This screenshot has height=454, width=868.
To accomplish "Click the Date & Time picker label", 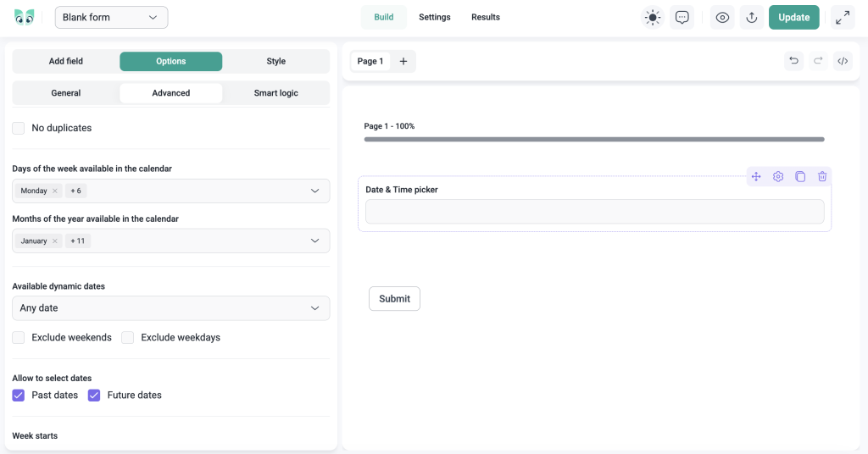I will pos(402,190).
